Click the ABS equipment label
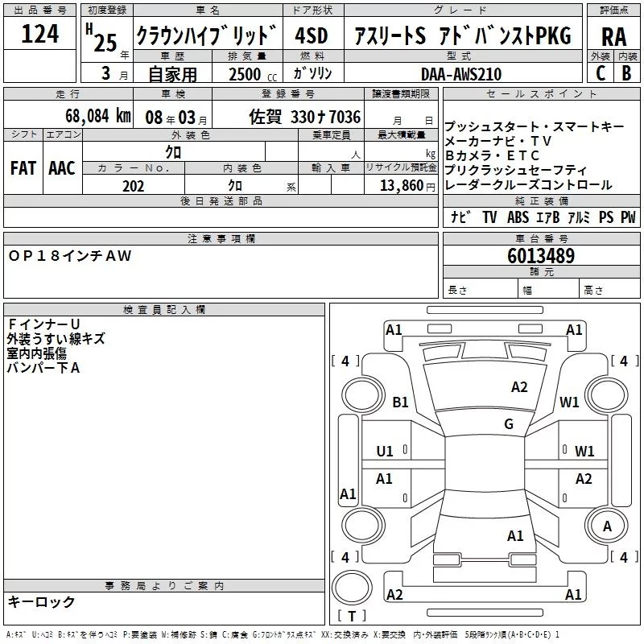The width and height of the screenshot is (644, 644). [x=518, y=217]
